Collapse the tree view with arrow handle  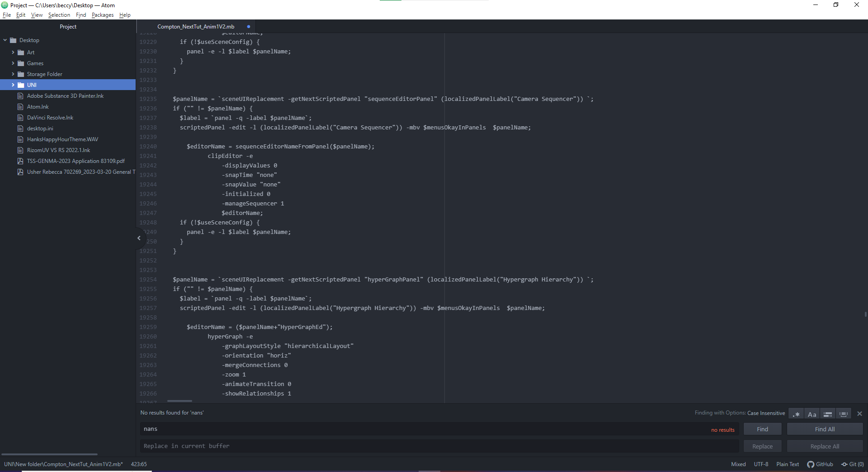139,238
